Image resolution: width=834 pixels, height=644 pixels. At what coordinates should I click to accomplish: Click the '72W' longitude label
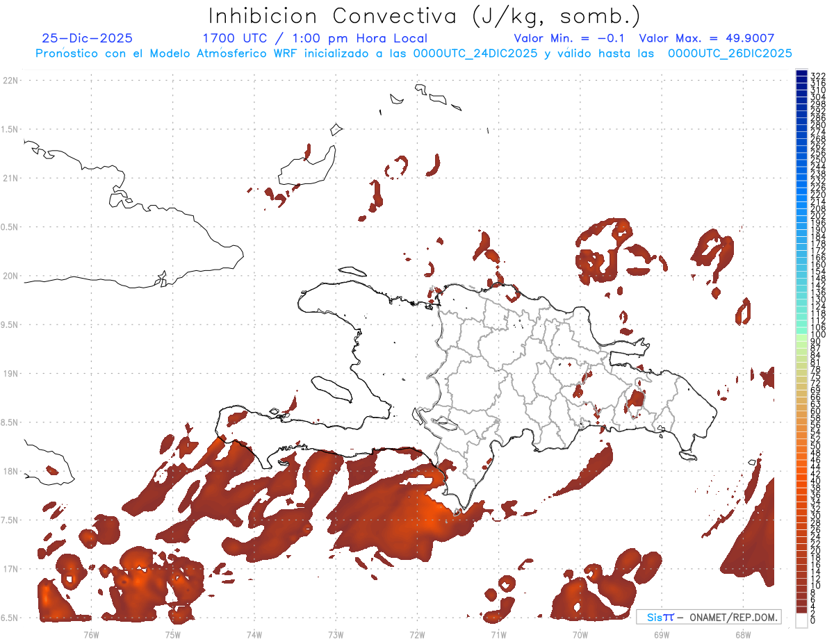(x=417, y=634)
